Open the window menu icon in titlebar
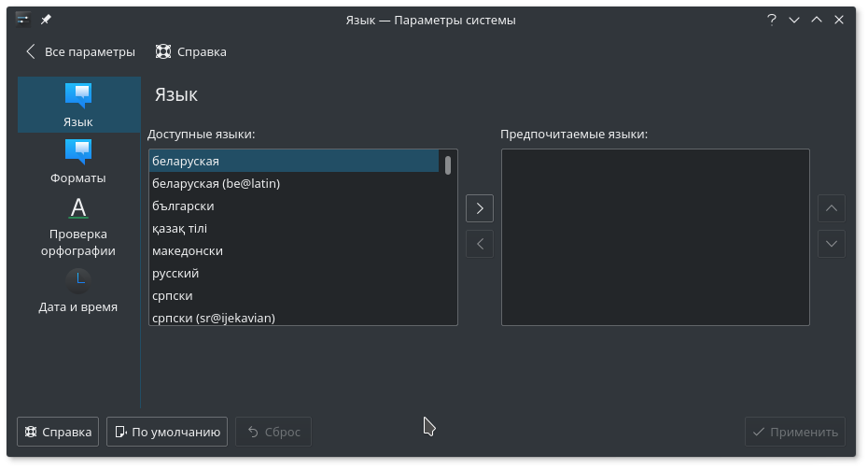 [22, 20]
